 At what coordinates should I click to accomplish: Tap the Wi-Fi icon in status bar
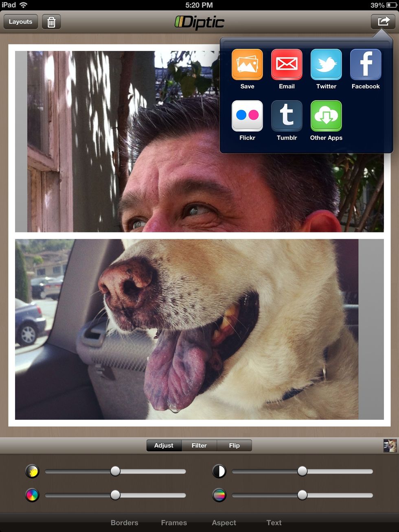24,5
